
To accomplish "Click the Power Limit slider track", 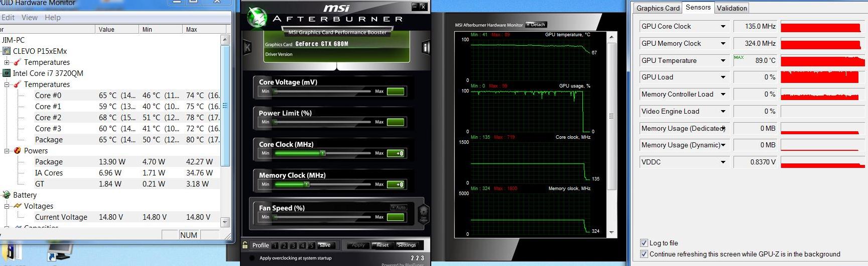I will pos(322,122).
